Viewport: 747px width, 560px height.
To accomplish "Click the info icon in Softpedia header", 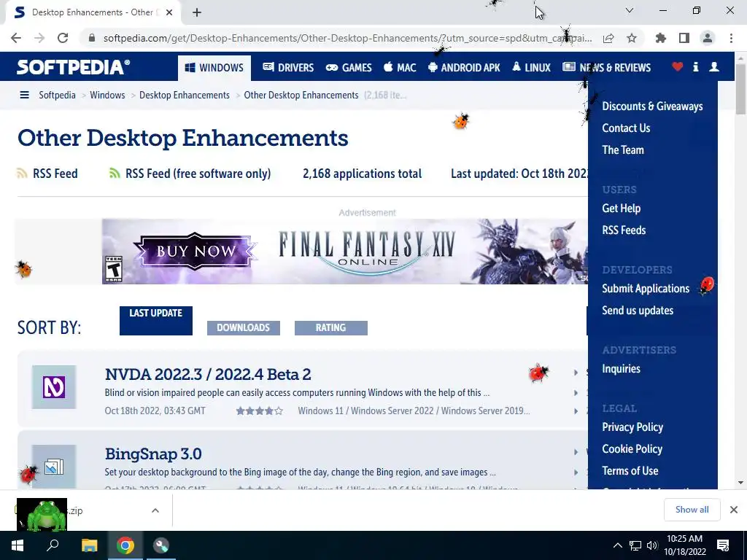I will pyautogui.click(x=695, y=67).
